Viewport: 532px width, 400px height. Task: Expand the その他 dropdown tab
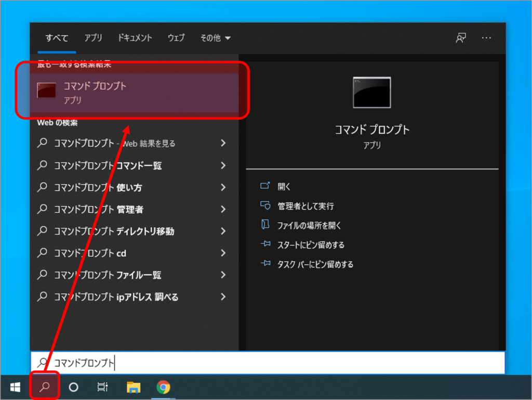[216, 38]
